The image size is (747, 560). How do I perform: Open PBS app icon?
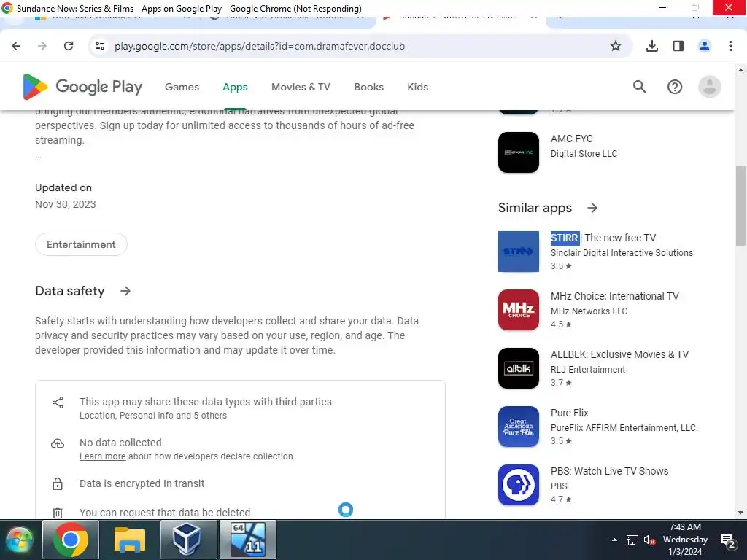pos(519,485)
